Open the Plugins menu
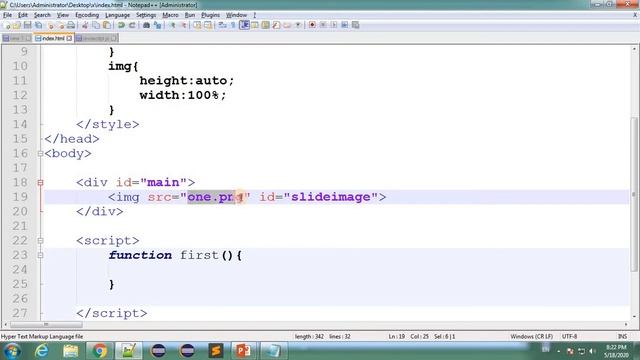The image size is (640, 360). pos(210,15)
